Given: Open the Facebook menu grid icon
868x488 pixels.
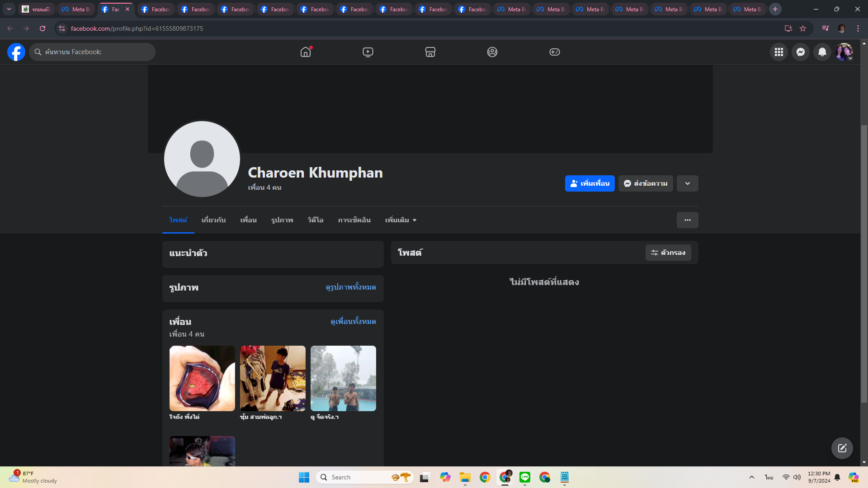Looking at the screenshot, I should point(778,52).
